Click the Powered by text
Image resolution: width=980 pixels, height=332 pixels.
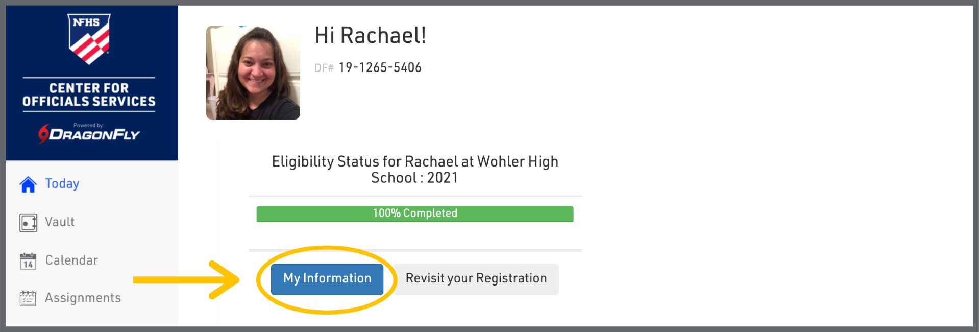(89, 125)
